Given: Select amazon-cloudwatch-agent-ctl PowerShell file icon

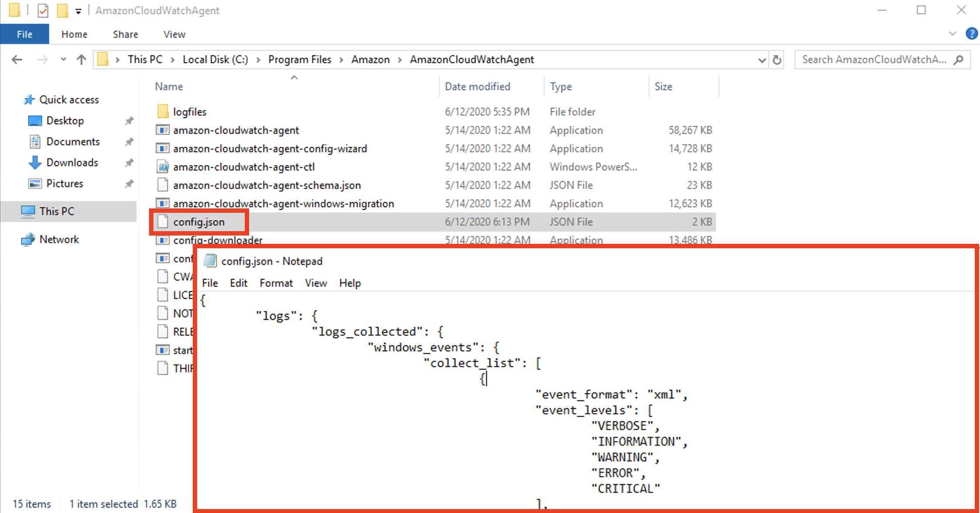Looking at the screenshot, I should click(x=163, y=167).
